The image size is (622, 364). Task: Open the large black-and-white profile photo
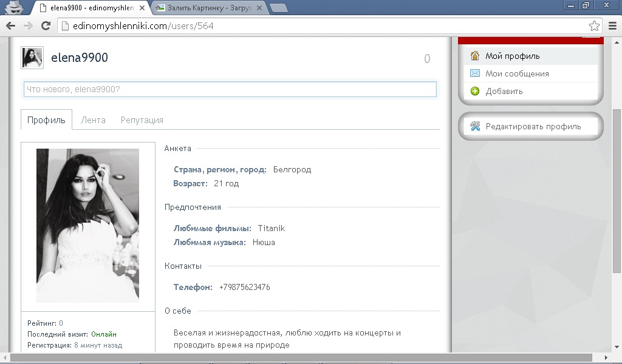(x=87, y=225)
